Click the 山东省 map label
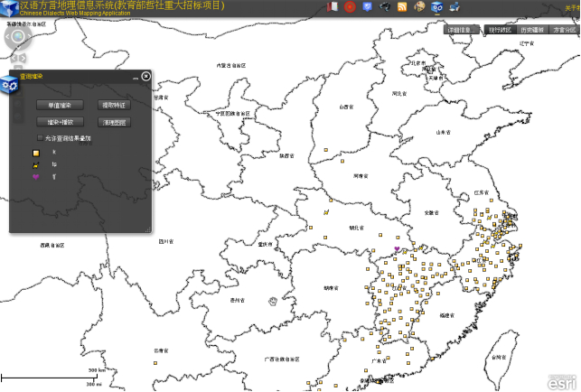The image size is (581, 392). 443,132
